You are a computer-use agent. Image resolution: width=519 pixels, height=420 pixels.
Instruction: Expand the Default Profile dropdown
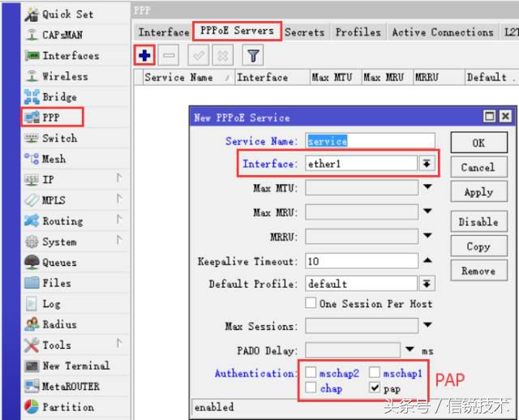click(x=427, y=284)
